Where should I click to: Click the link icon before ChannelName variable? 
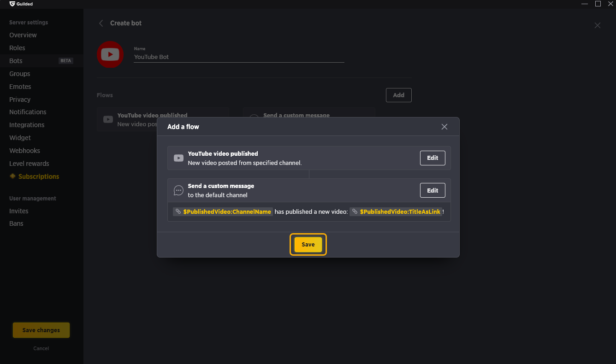click(178, 212)
